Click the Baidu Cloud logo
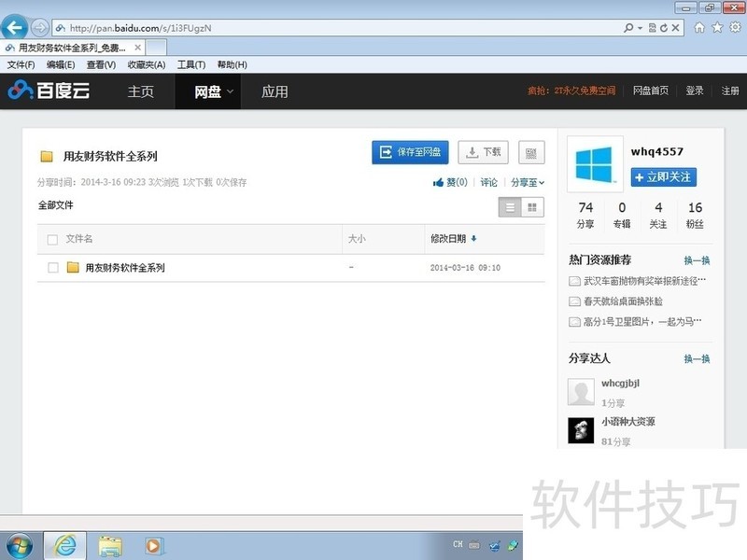 coord(49,91)
